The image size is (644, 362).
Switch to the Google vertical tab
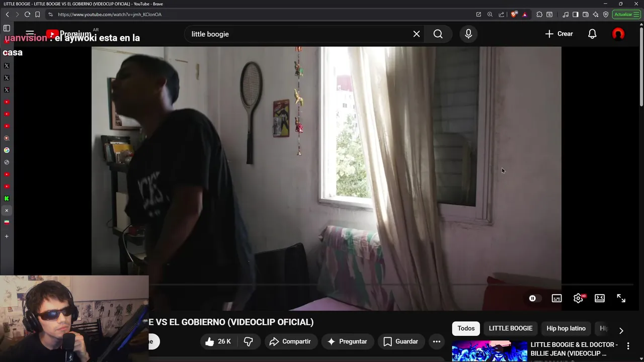point(7,150)
